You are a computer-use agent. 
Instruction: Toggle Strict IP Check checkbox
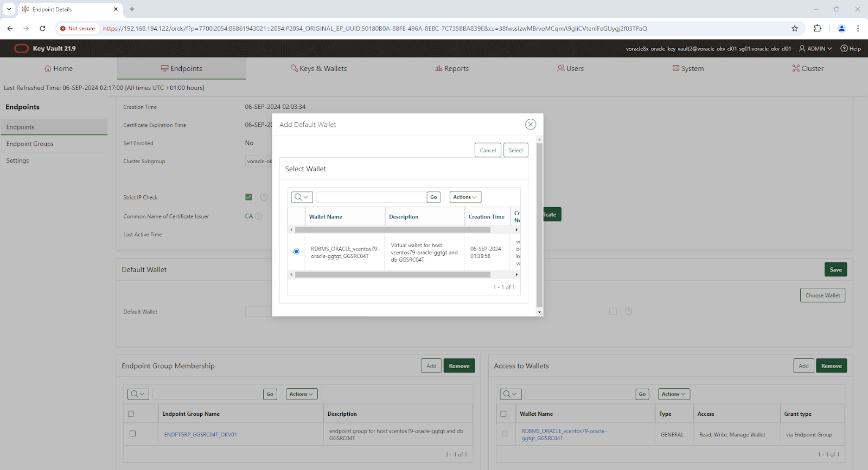click(248, 197)
